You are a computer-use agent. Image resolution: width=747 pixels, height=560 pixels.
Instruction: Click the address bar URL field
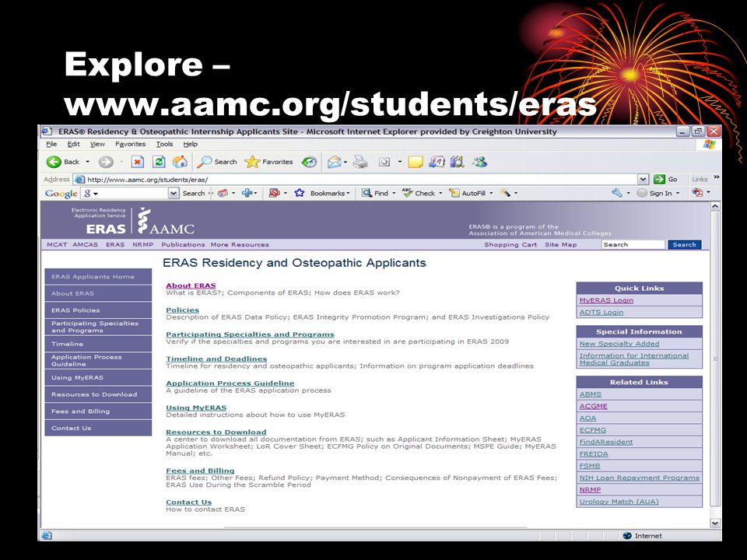point(356,180)
